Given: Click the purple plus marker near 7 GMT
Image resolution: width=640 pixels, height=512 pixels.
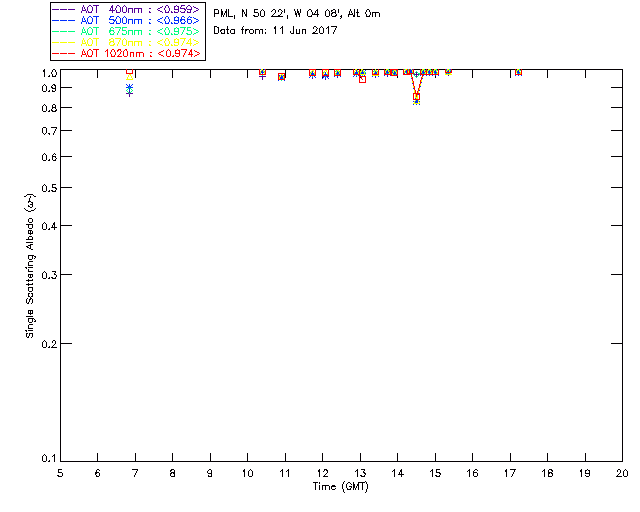Looking at the screenshot, I should click(x=129, y=94).
